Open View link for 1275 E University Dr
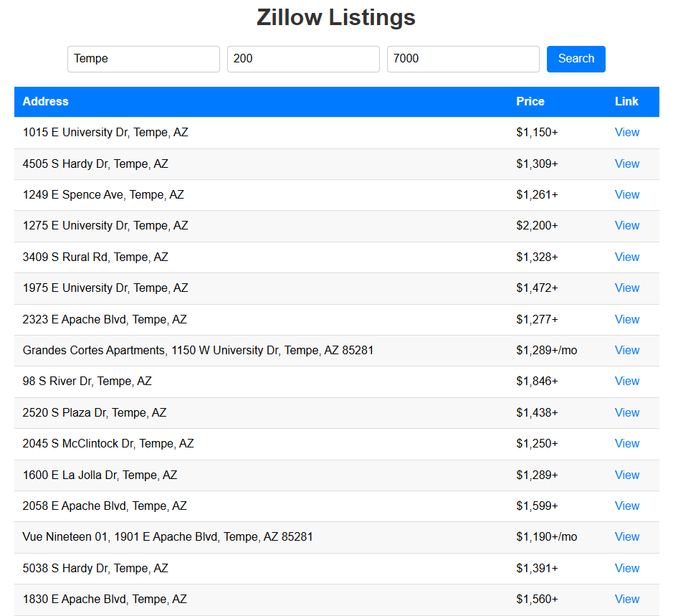Screen dimensions: 673x616 pos(626,225)
